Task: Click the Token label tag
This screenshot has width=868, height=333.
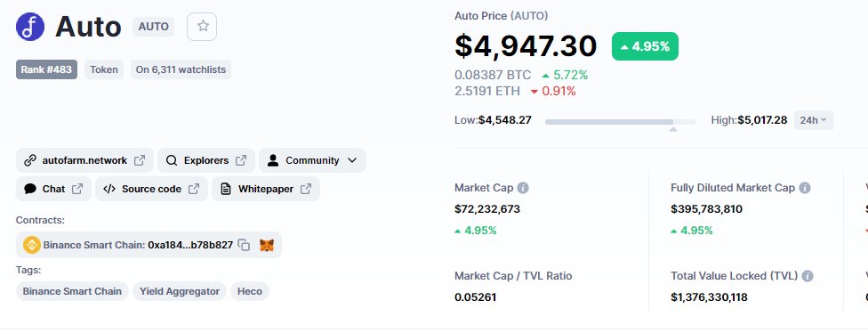Action: coord(104,69)
